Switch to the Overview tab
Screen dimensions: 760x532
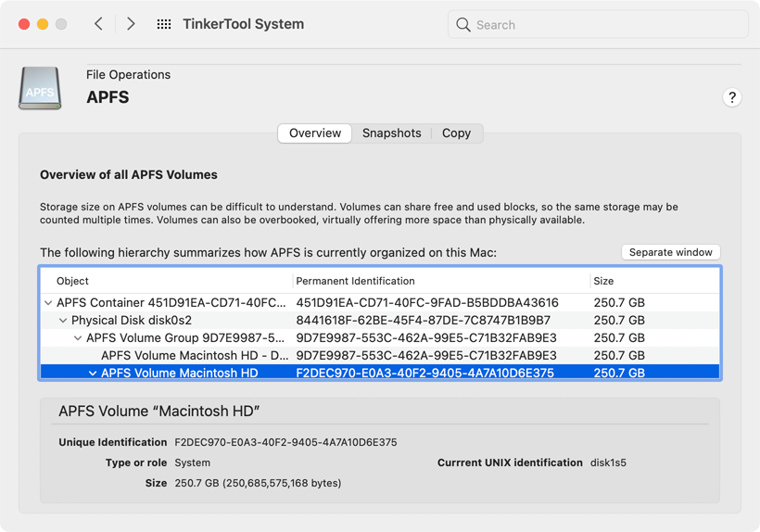tap(315, 133)
